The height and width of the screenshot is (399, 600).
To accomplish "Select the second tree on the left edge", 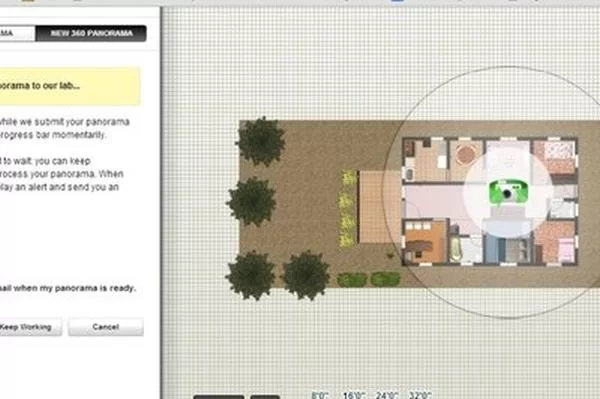I will tap(251, 201).
